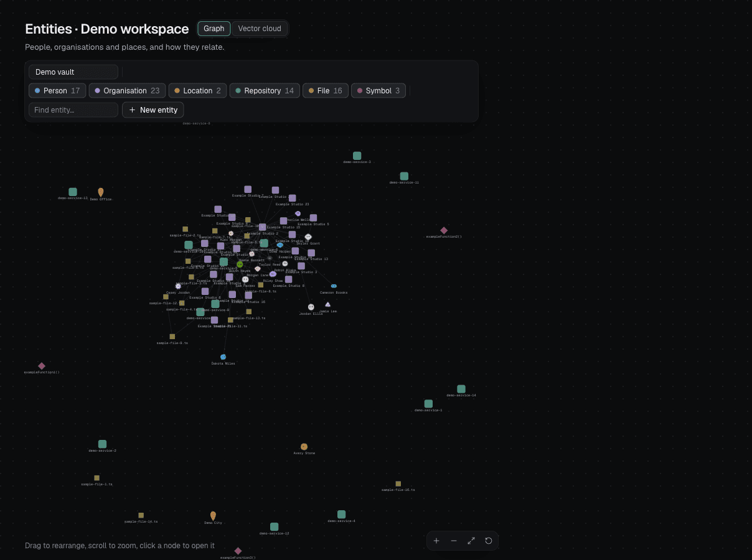Image resolution: width=752 pixels, height=560 pixels.
Task: Toggle the Repository filter chip
Action: click(265, 91)
